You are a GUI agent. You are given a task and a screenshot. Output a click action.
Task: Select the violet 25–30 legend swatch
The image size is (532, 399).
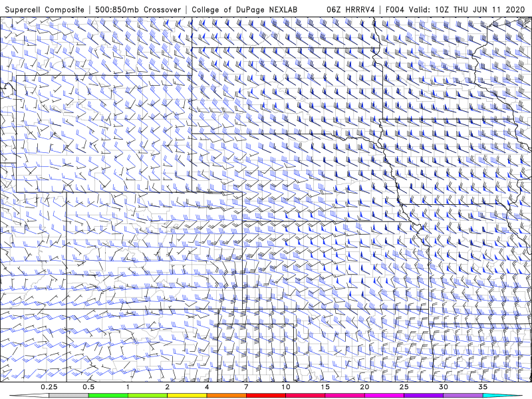(x=424, y=396)
